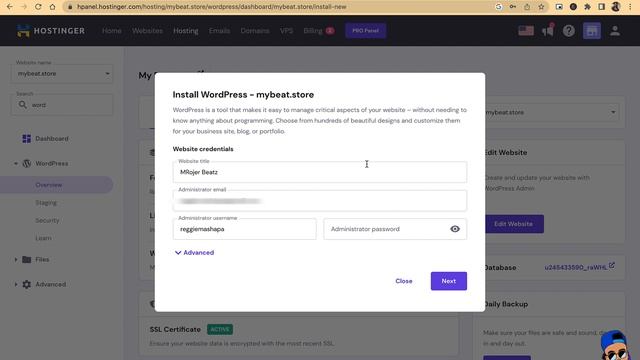Collapse the WordPress sidebar section arrow

[x=16, y=164]
